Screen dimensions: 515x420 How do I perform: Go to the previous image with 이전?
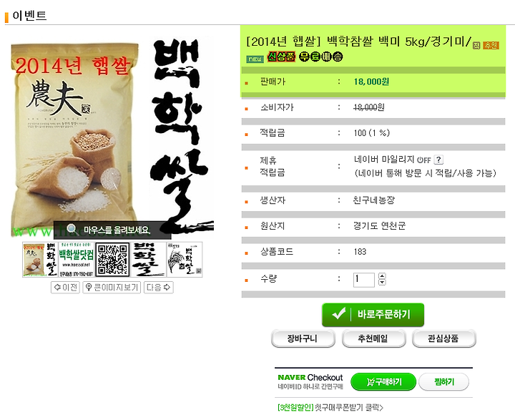tap(65, 288)
